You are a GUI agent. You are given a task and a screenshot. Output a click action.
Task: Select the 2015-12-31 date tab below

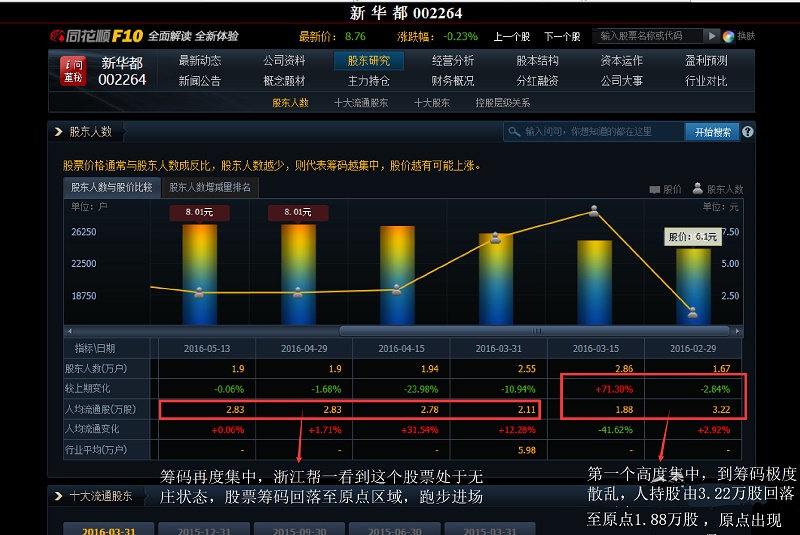click(204, 529)
